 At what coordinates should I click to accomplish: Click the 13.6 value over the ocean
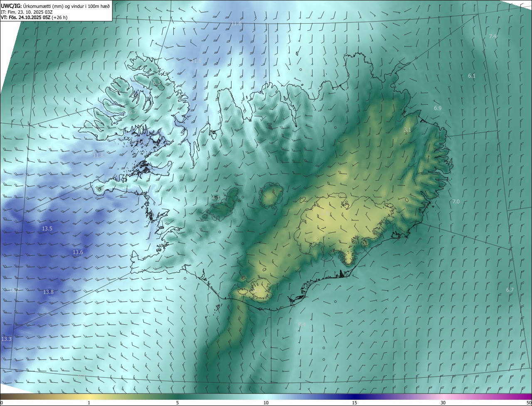[x=78, y=252]
